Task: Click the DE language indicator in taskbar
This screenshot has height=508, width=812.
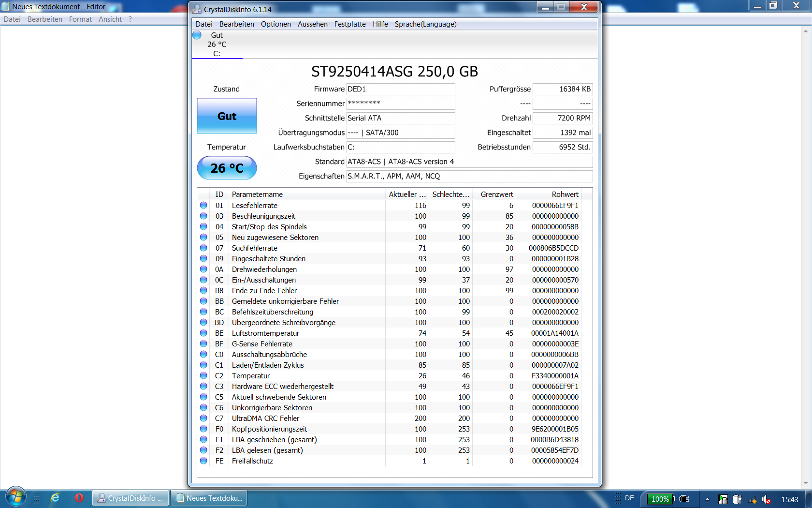Action: 629,498
